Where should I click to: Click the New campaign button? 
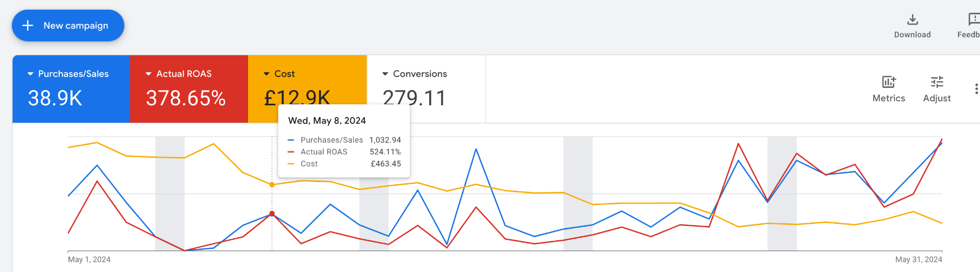tap(68, 26)
